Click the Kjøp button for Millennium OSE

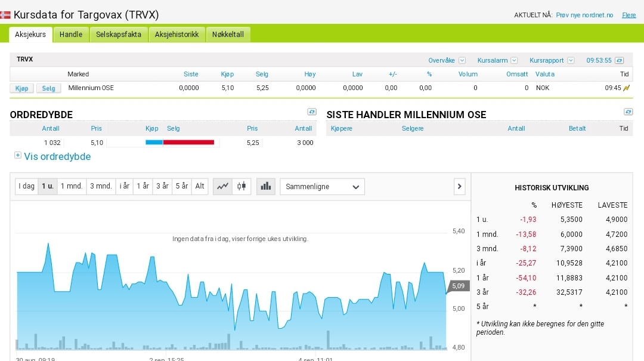[x=22, y=88]
